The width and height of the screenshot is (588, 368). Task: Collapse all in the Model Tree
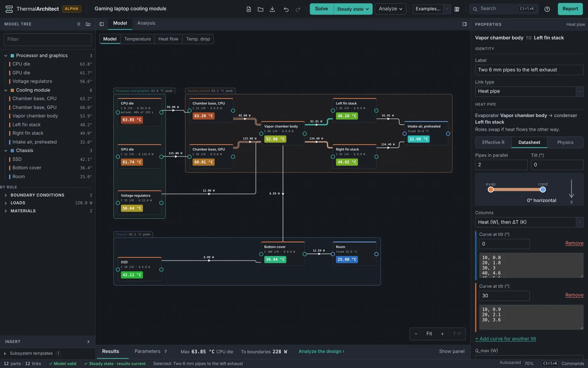pyautogui.click(x=79, y=24)
